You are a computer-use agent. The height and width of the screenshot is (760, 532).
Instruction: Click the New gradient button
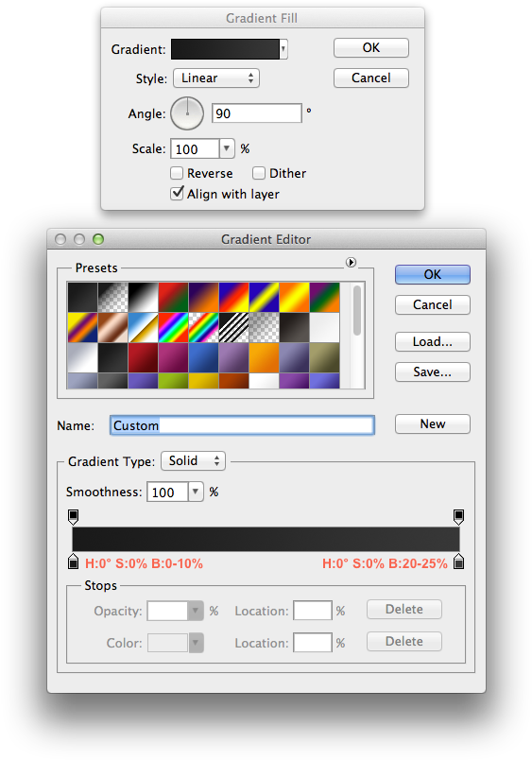432,424
